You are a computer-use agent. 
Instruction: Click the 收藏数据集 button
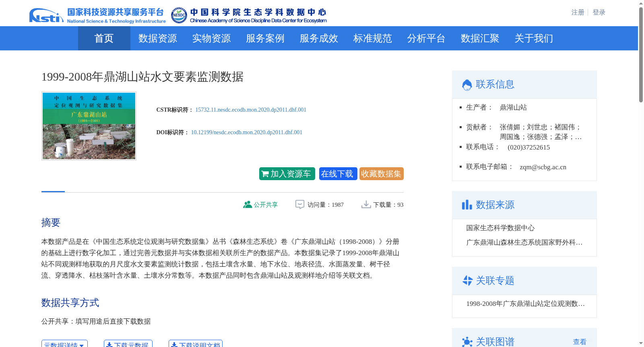point(382,174)
